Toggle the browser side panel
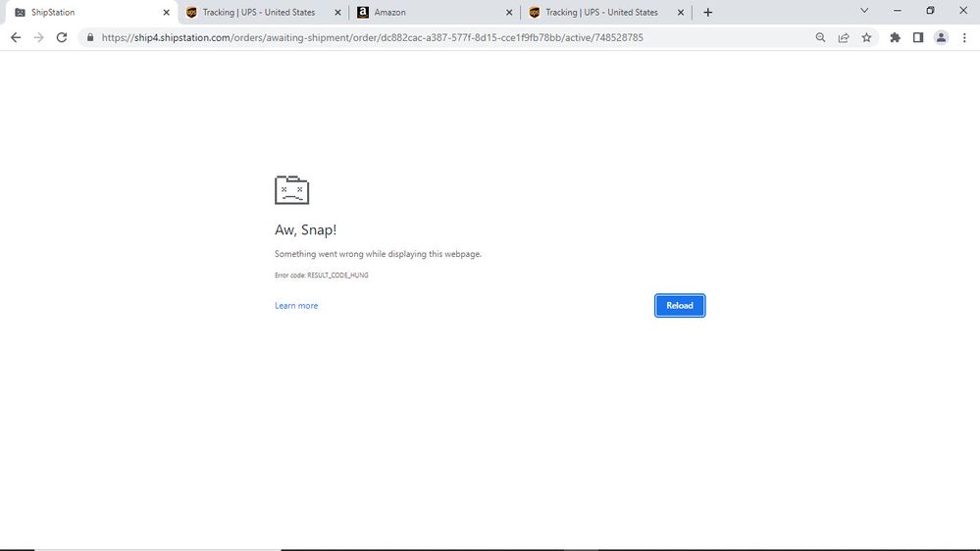The image size is (980, 551). pyautogui.click(x=918, y=38)
